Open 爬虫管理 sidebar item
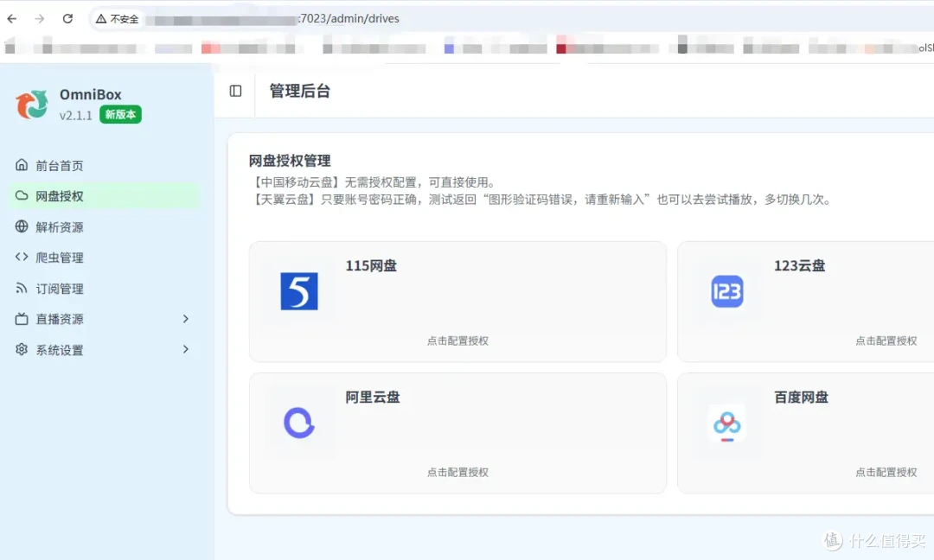Image resolution: width=934 pixels, height=560 pixels. (105, 258)
